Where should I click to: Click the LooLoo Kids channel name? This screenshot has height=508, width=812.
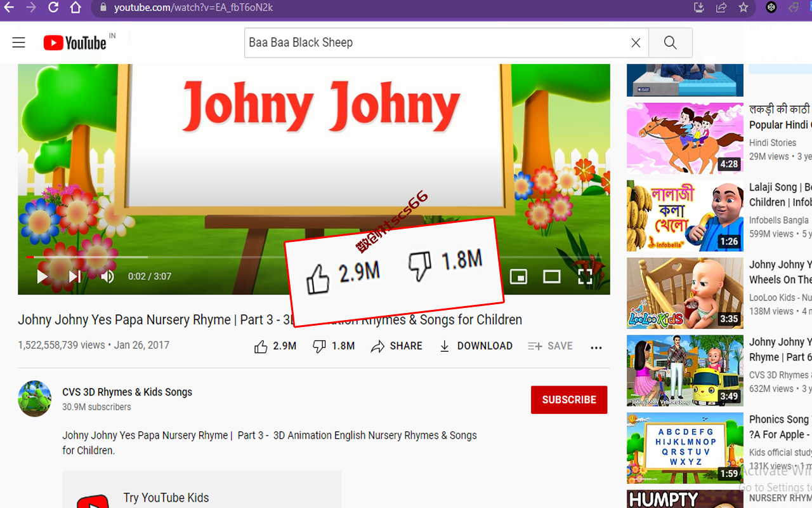click(x=780, y=298)
